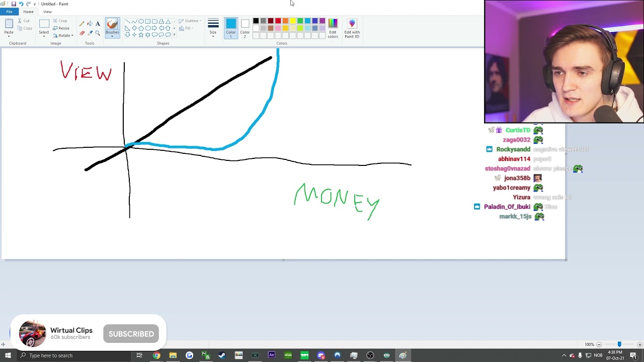This screenshot has height=362, width=644.
Task: Open the notification center icon
Action: 633,355
